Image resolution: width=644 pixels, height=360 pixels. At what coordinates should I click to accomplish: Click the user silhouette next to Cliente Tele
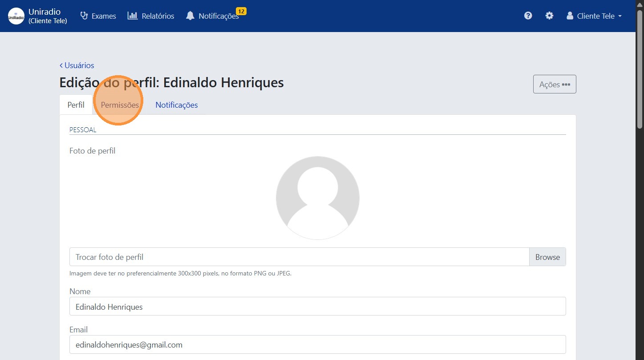(570, 16)
